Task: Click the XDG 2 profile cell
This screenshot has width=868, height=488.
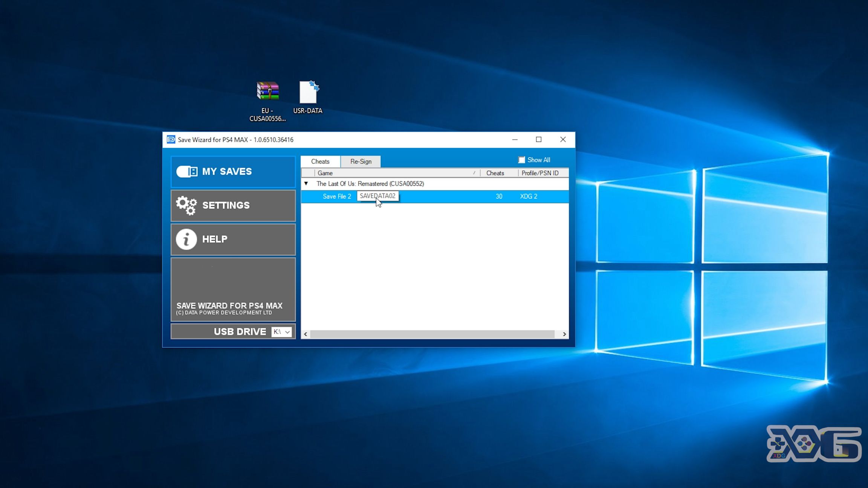Action: [529, 196]
